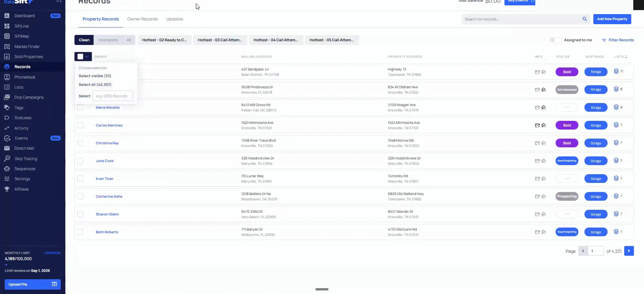Go to the next page arrow
The width and height of the screenshot is (644, 294).
point(629,251)
